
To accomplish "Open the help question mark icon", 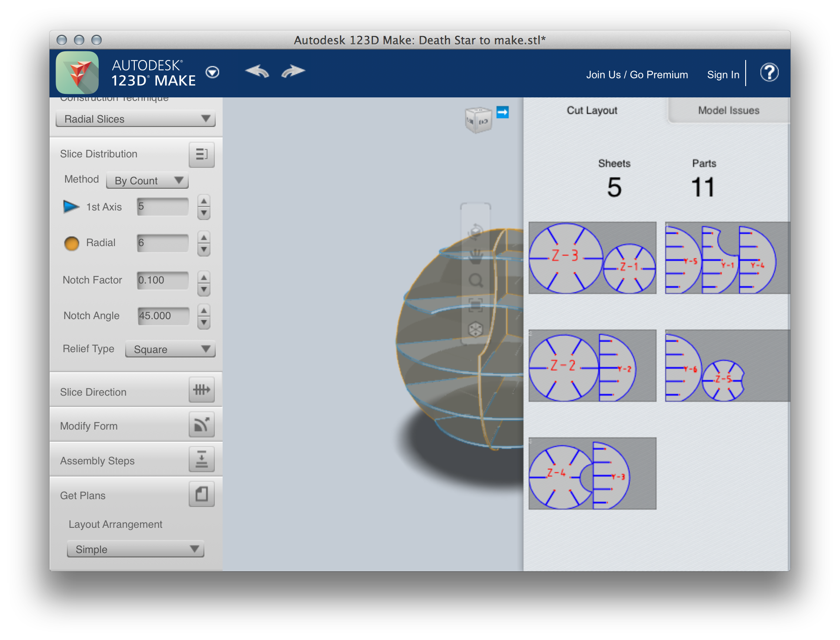I will (769, 73).
